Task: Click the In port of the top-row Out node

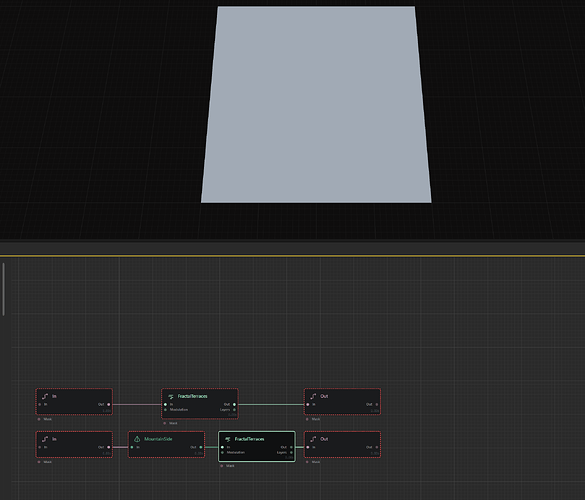Action: (x=308, y=404)
